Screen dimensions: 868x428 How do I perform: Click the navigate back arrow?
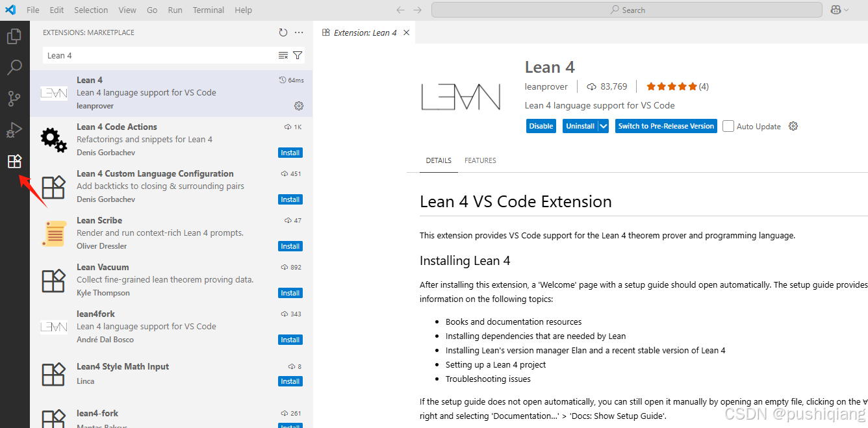click(x=400, y=10)
